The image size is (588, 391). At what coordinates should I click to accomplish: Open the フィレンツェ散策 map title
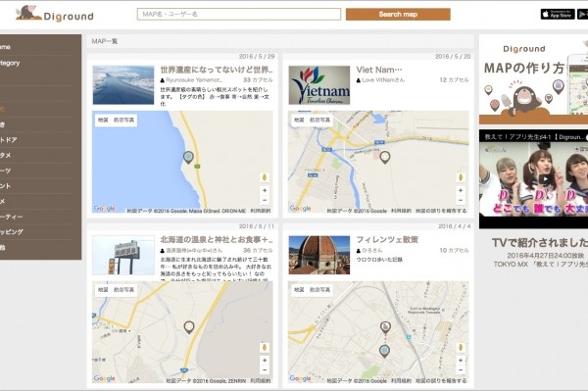click(x=387, y=239)
